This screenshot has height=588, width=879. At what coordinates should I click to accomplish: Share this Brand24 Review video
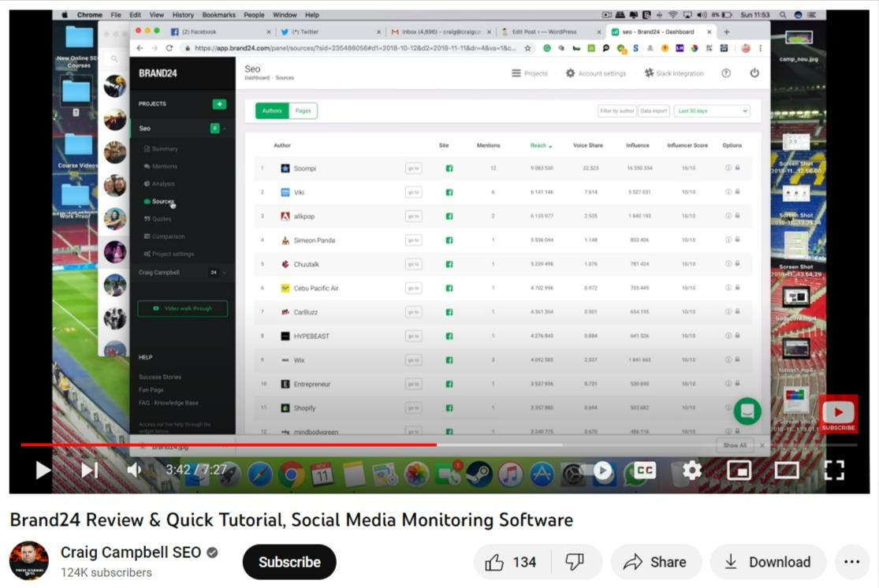[x=655, y=562]
